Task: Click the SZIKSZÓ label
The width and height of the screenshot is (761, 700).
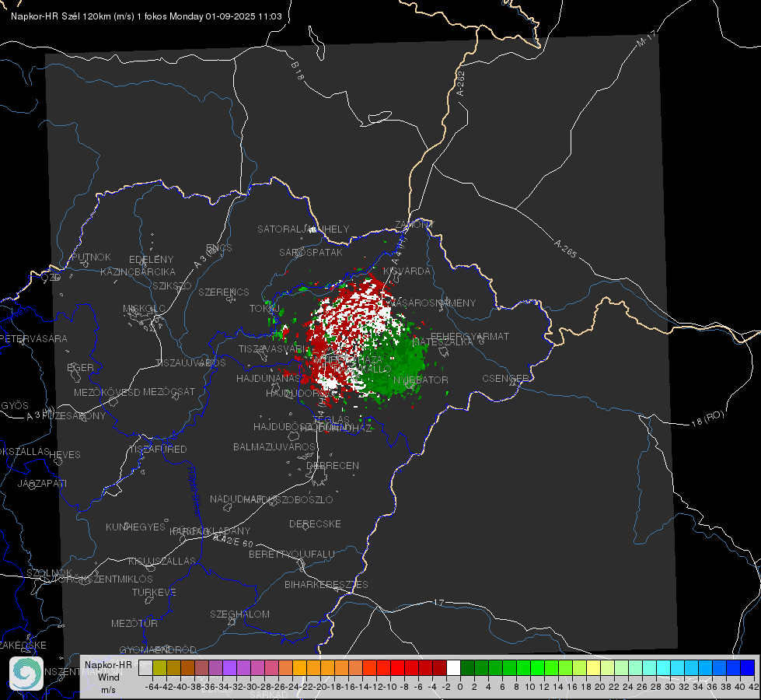Action: pyautogui.click(x=173, y=285)
